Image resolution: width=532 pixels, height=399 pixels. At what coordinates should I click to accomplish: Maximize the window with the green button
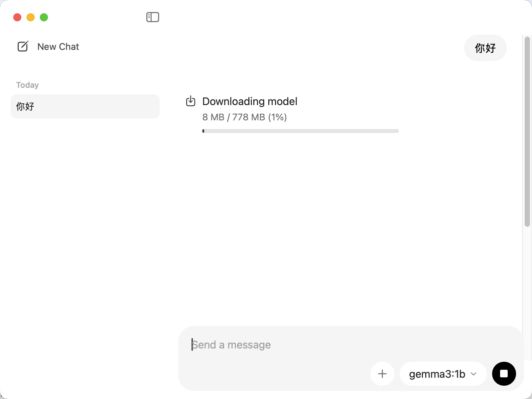(44, 17)
